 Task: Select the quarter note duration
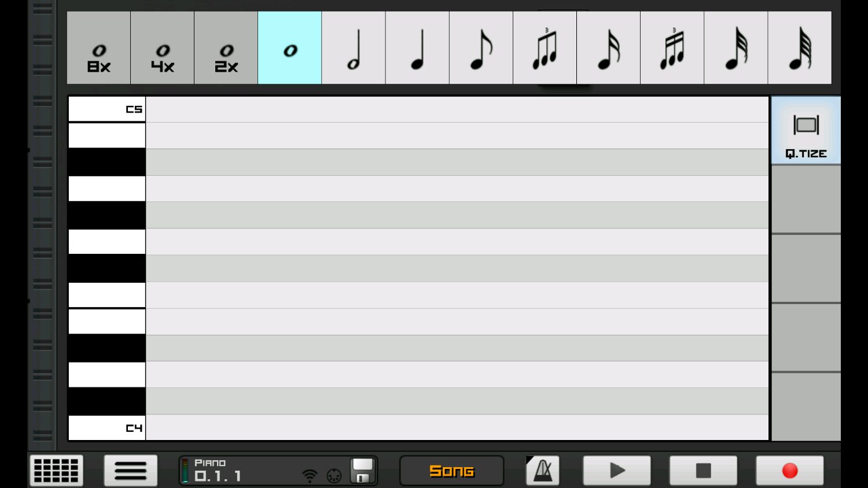point(417,48)
